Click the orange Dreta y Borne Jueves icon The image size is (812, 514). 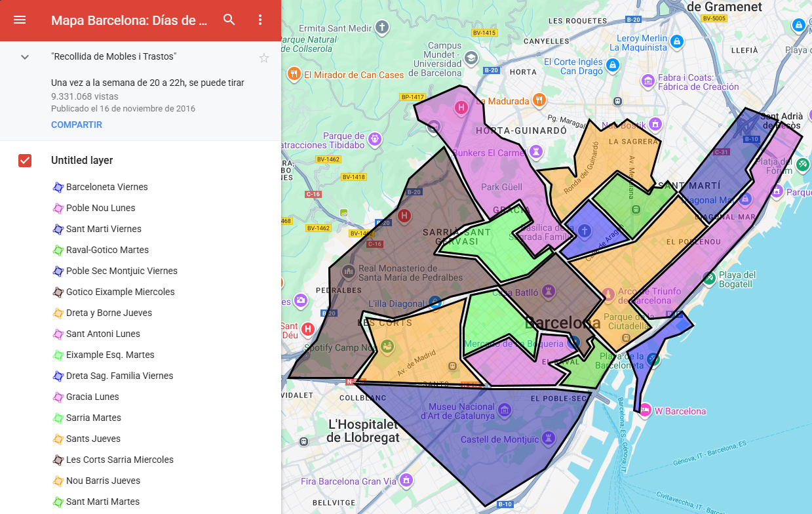pos(58,313)
